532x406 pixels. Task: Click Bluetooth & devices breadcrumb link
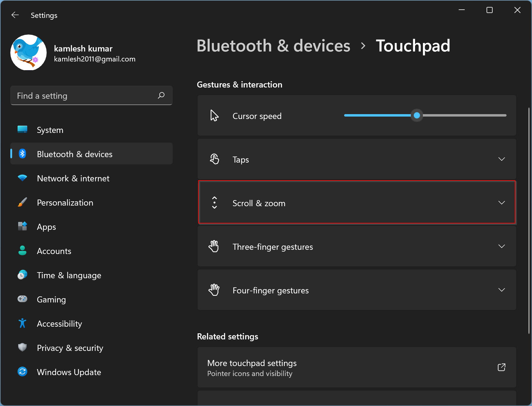[274, 46]
